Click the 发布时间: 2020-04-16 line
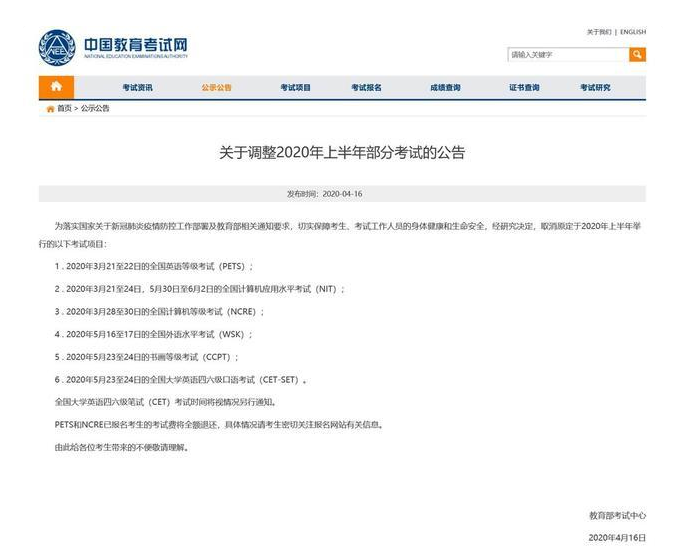This screenshot has width=677, height=551. pyautogui.click(x=325, y=194)
